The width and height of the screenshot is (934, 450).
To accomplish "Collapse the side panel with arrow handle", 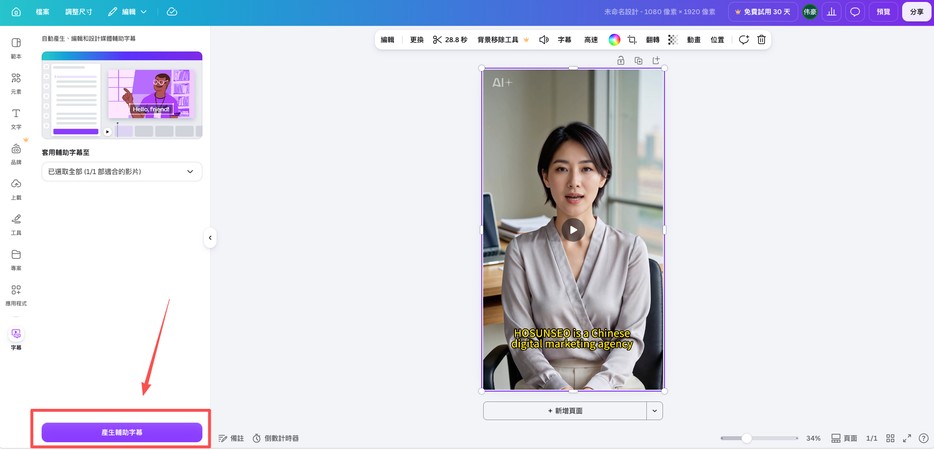I will 210,238.
